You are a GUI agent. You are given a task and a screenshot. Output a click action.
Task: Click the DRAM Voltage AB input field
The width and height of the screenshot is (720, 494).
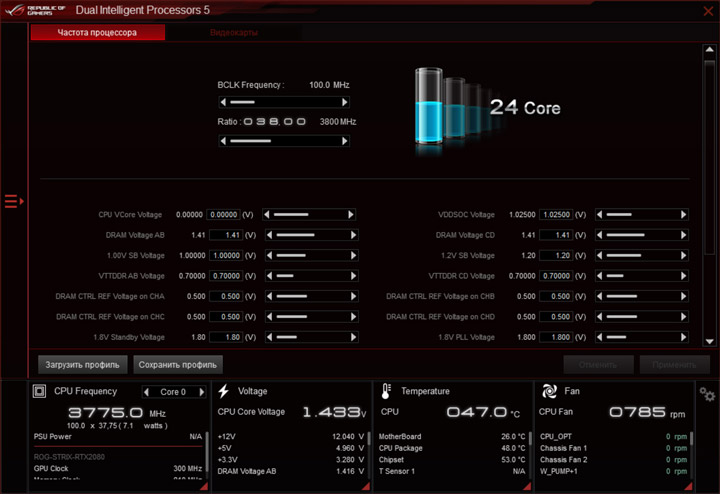226,235
